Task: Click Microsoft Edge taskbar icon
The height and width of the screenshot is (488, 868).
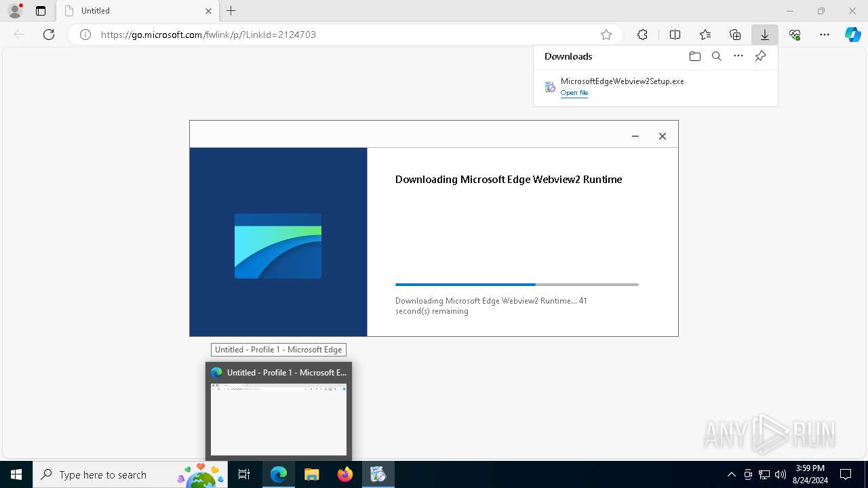Action: pyautogui.click(x=279, y=474)
